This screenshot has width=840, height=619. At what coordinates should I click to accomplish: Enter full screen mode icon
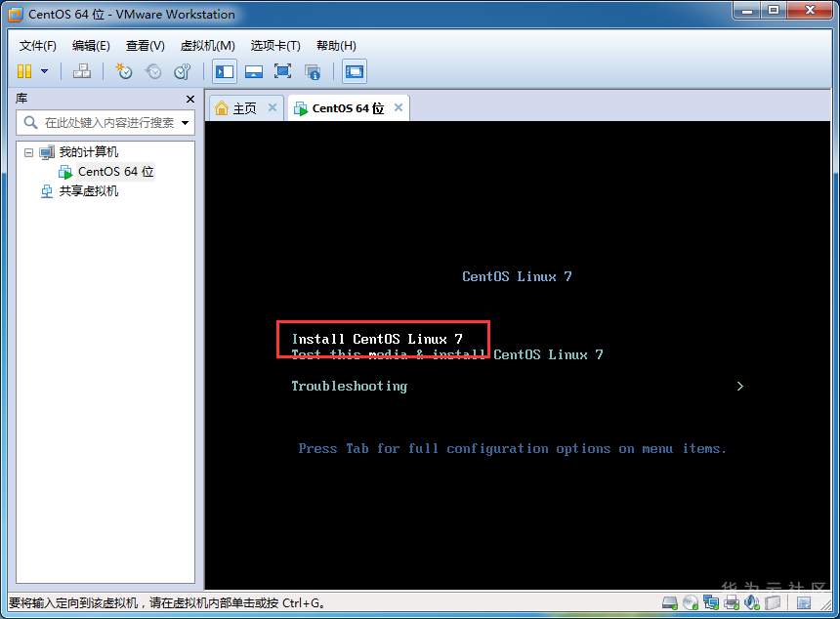pos(283,71)
